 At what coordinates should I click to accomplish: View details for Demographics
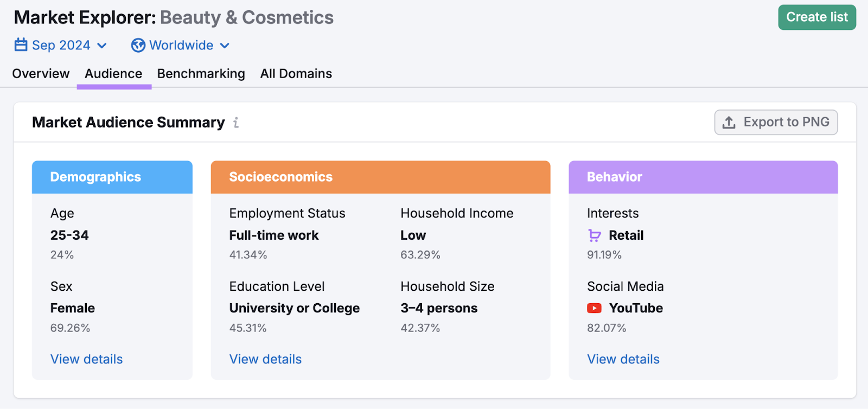tap(86, 359)
